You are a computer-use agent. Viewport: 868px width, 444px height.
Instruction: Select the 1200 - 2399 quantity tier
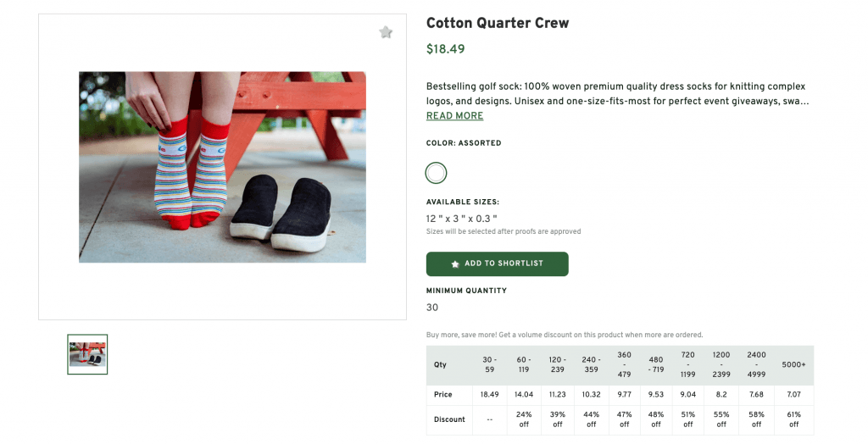pos(721,365)
